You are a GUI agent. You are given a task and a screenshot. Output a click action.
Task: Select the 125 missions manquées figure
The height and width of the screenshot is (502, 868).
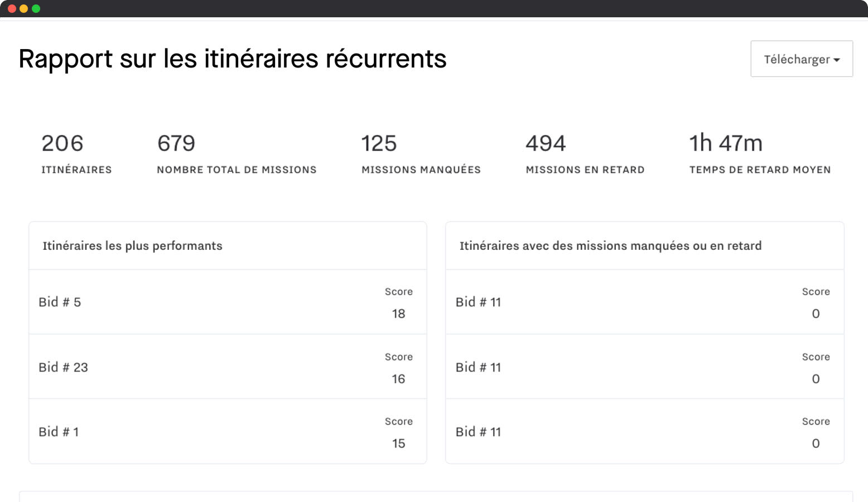(x=421, y=153)
